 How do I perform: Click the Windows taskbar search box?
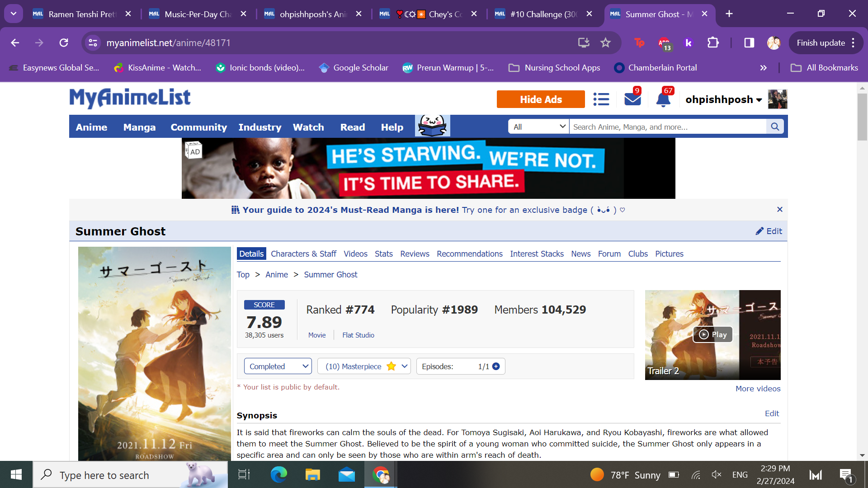[x=130, y=475]
